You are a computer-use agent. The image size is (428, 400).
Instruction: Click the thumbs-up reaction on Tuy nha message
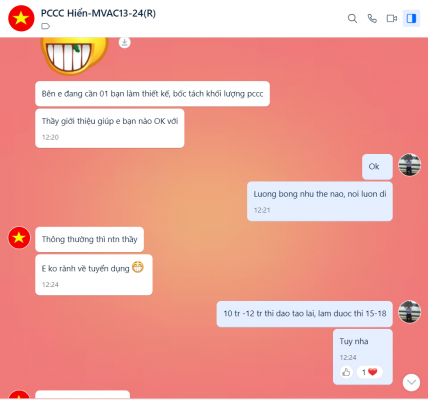coord(346,372)
